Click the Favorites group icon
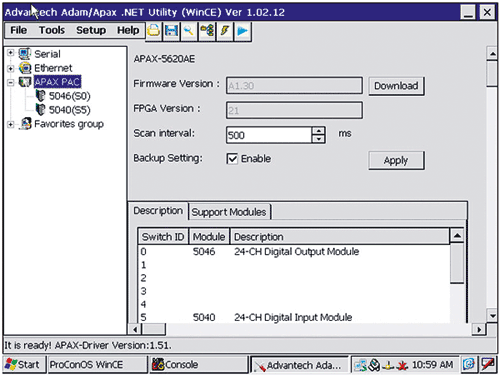Image resolution: width=500 pixels, height=380 pixels. 25,124
